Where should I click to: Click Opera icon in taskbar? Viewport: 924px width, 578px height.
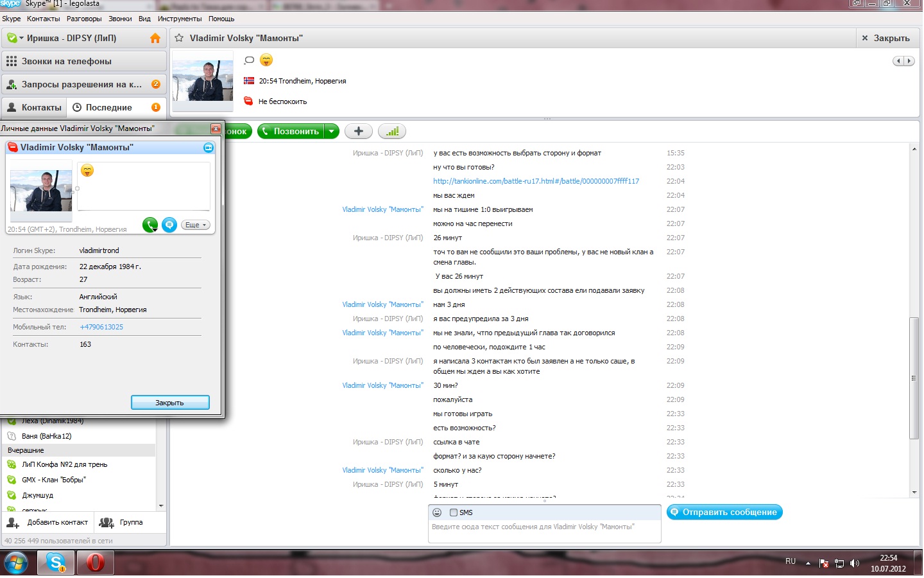[96, 563]
